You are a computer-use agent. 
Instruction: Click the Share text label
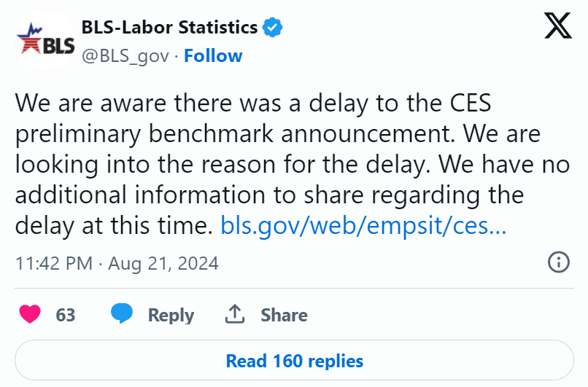click(x=285, y=315)
